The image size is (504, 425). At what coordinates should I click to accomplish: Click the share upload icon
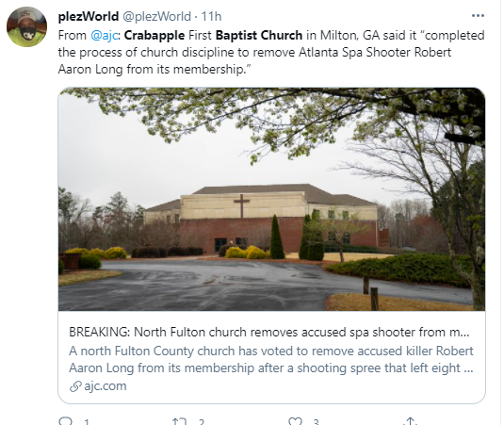click(x=410, y=421)
